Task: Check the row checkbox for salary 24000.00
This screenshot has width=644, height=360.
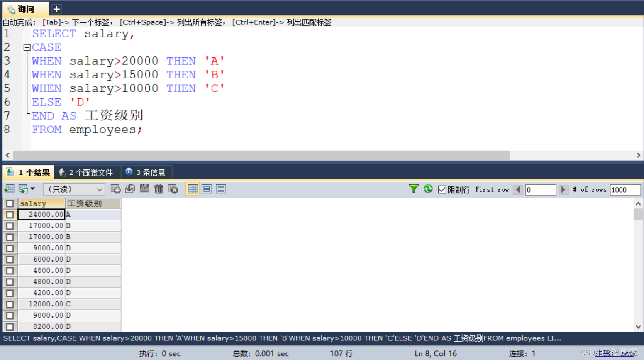Action: click(x=10, y=215)
